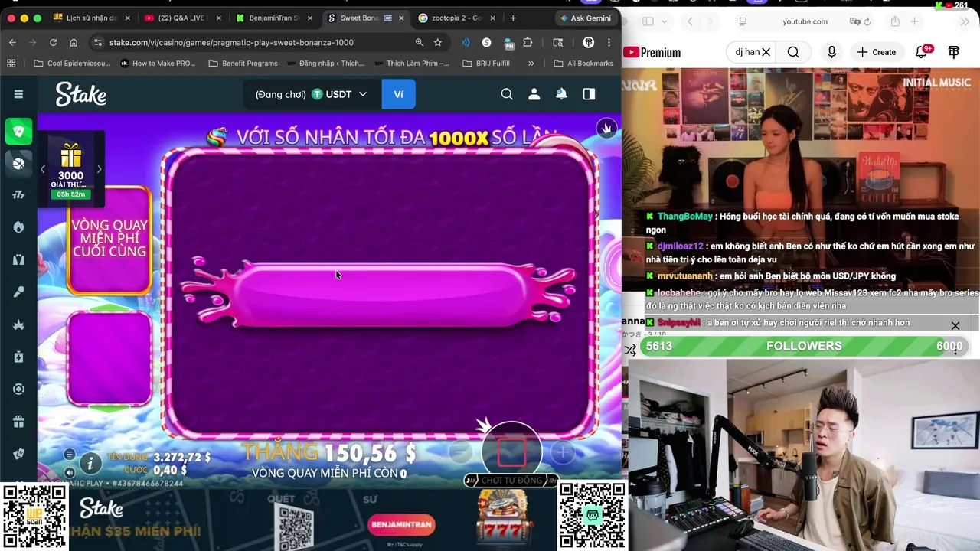The height and width of the screenshot is (551, 980).
Task: Click Safari share icon
Action: (895, 21)
